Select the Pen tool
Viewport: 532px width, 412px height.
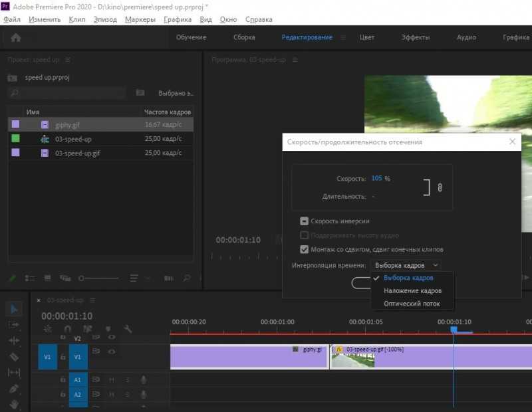pyautogui.click(x=14, y=388)
